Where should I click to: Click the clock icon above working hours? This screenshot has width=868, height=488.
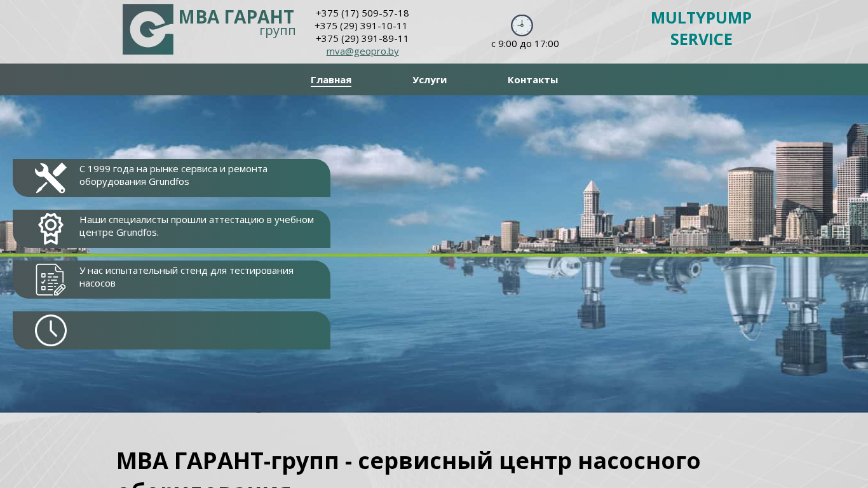(x=522, y=25)
